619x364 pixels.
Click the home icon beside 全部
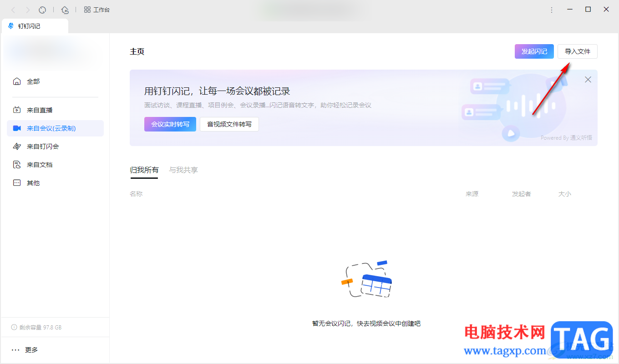(x=17, y=81)
